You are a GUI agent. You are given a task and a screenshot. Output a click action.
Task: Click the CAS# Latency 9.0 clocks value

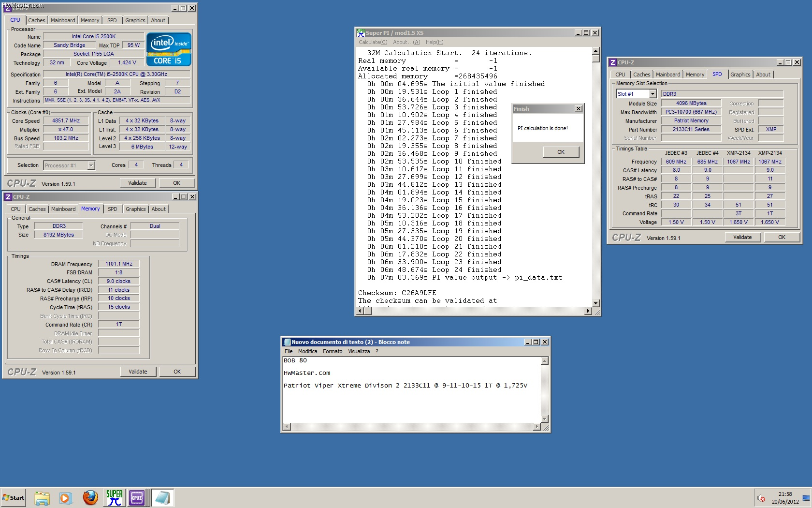point(119,281)
